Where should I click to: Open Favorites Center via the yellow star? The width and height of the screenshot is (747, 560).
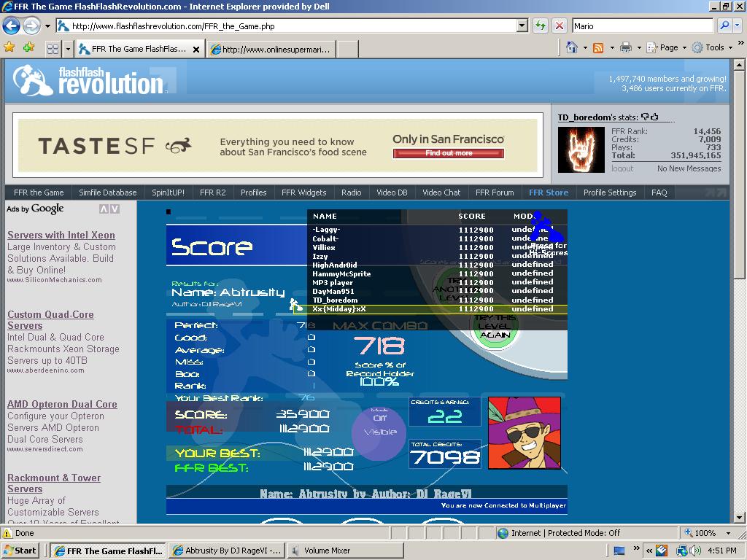[x=9, y=47]
